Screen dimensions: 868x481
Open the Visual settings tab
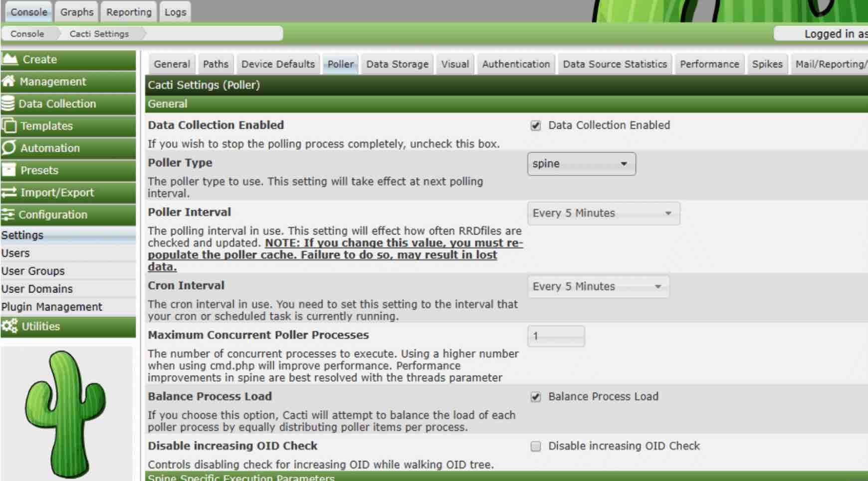(x=455, y=64)
